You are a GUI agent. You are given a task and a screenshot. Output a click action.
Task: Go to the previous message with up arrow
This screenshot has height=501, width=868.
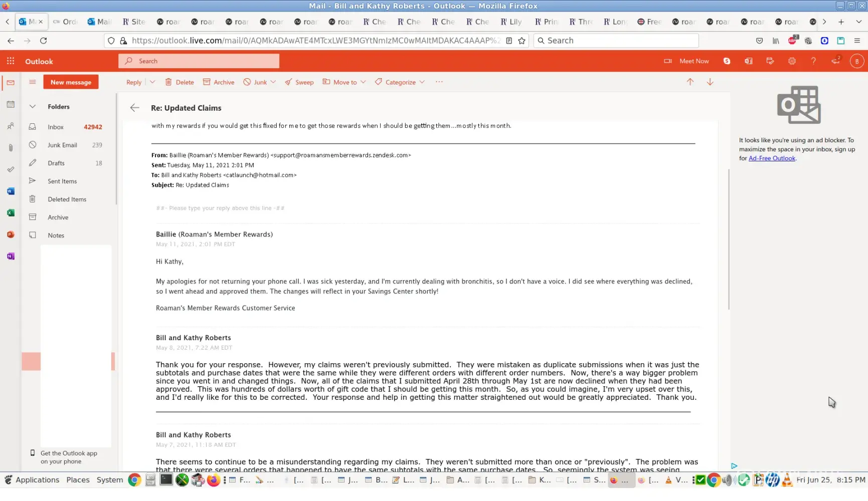click(690, 82)
